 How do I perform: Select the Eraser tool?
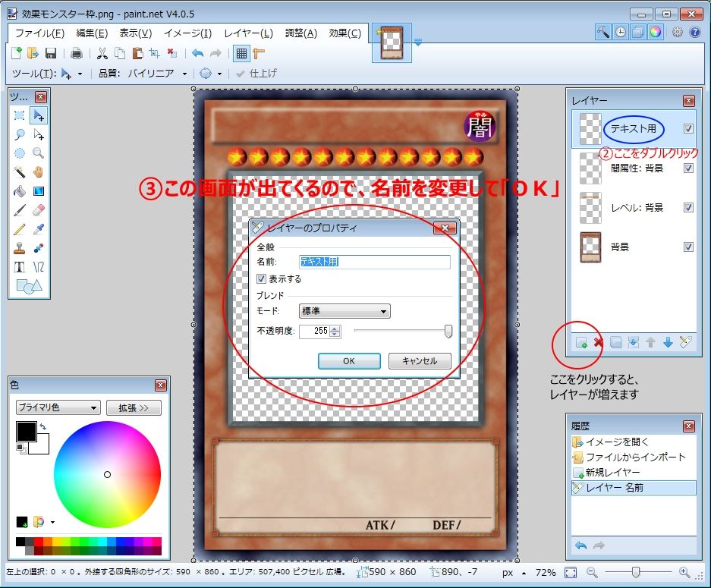click(39, 210)
